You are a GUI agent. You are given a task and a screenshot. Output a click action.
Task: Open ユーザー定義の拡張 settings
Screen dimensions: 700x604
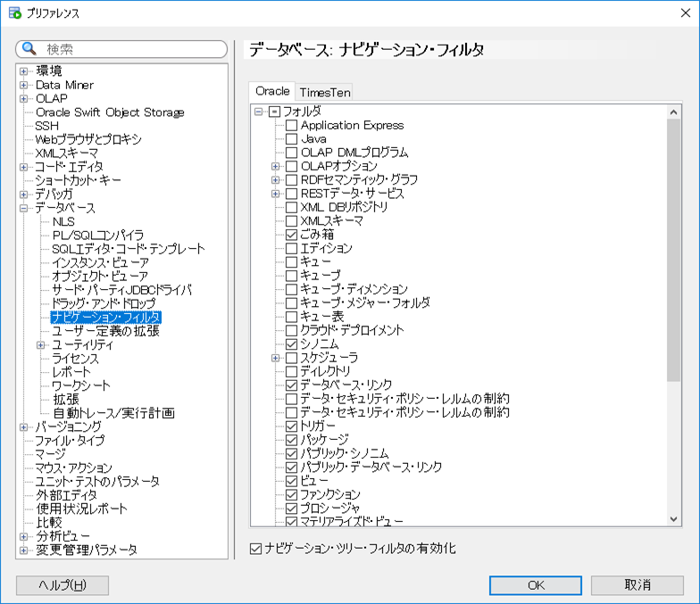pos(105,331)
